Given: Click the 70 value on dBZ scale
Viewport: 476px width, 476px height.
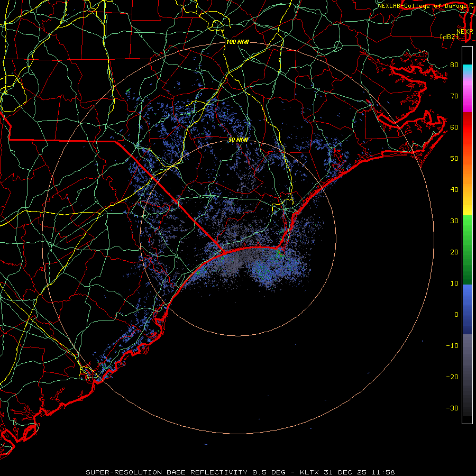Looking at the screenshot, I should [454, 96].
